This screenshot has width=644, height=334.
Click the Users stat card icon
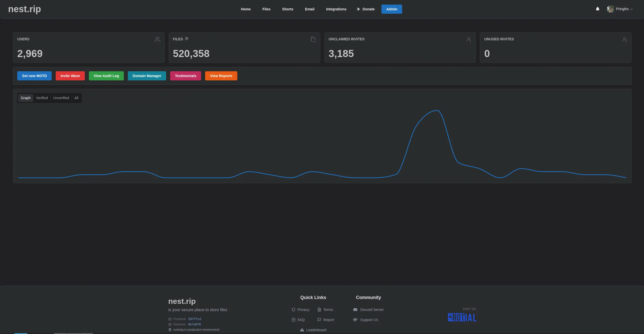[157, 39]
